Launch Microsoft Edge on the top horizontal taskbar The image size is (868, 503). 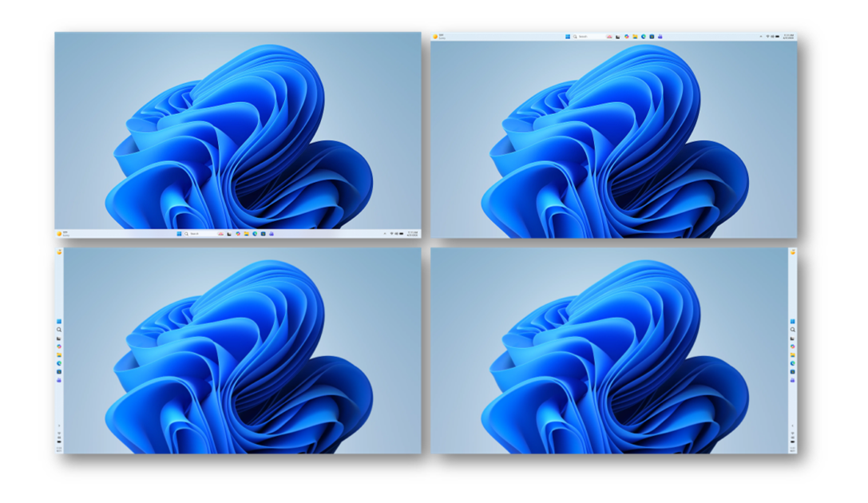[644, 37]
